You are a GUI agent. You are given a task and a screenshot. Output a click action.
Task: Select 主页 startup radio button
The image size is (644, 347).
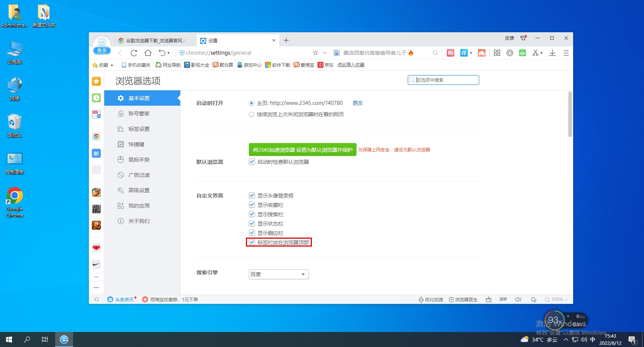pyautogui.click(x=252, y=103)
